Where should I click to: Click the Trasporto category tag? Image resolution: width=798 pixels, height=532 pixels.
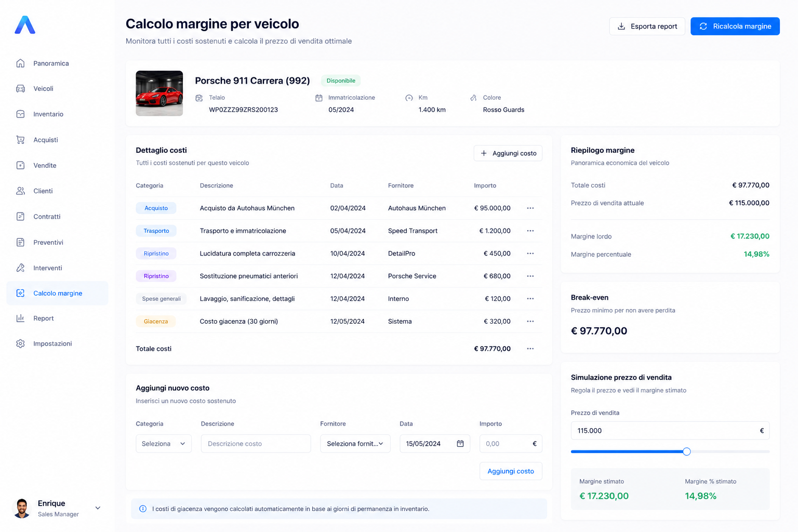click(x=156, y=231)
